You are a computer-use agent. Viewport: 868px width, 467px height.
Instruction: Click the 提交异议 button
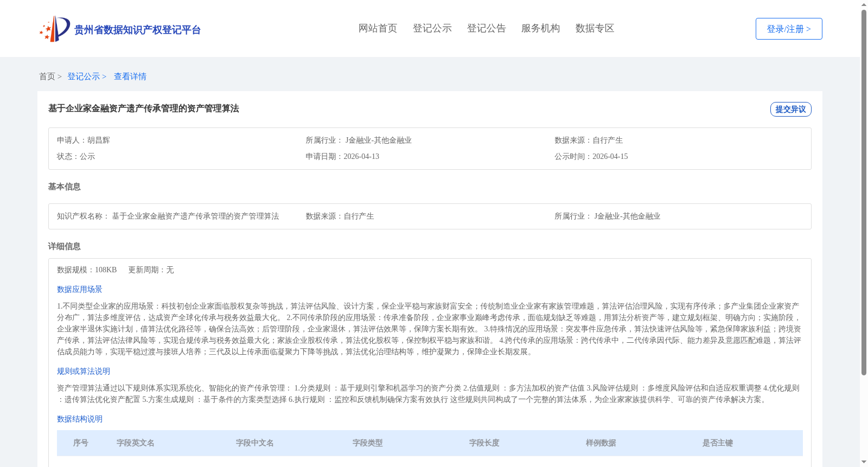coord(790,109)
